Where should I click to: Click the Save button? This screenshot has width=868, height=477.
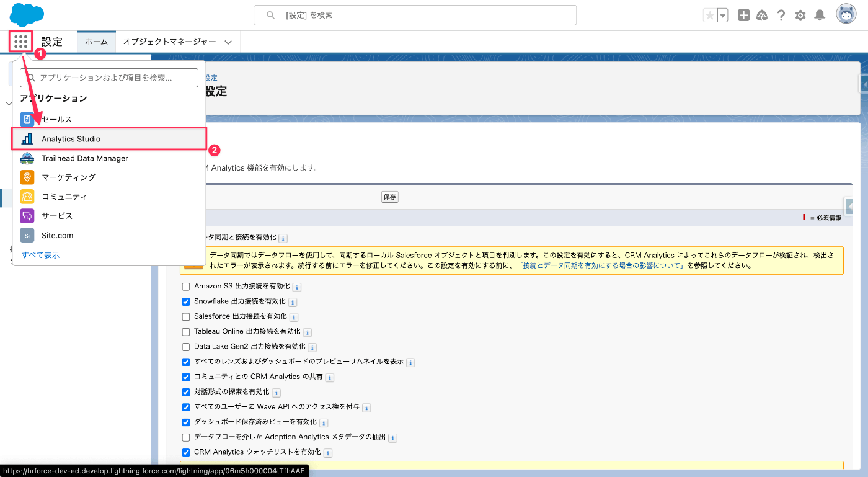(x=390, y=197)
